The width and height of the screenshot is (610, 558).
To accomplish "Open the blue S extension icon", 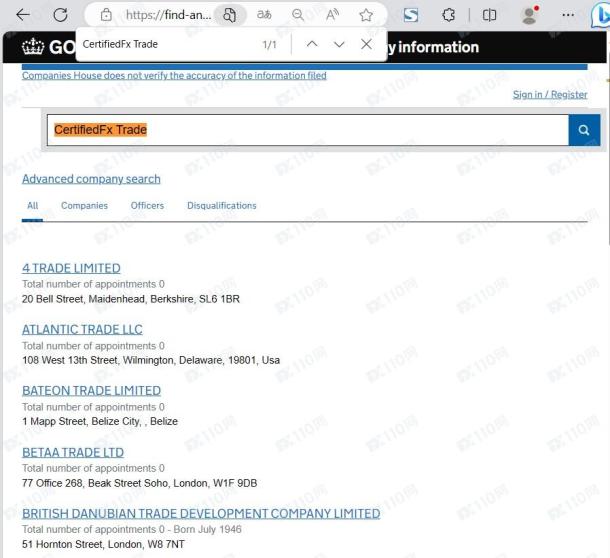I will 411,15.
